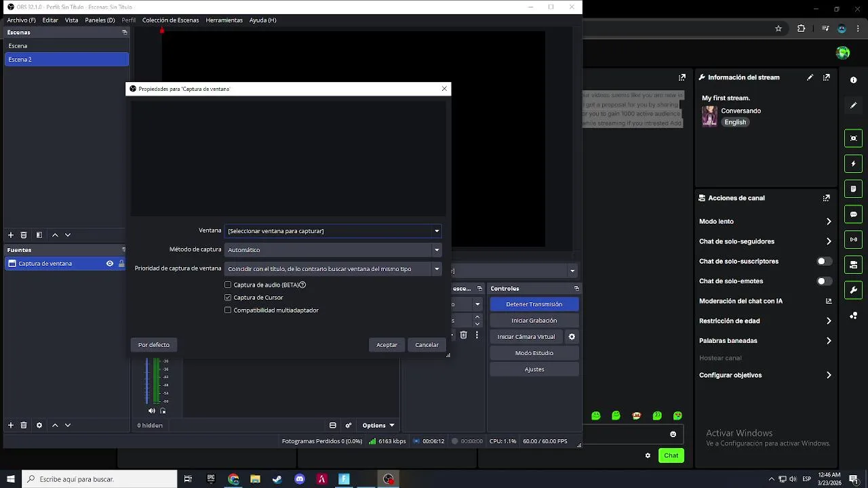Toggle visibility eye for Captura de ventana source
The image size is (868, 488).
[110, 264]
